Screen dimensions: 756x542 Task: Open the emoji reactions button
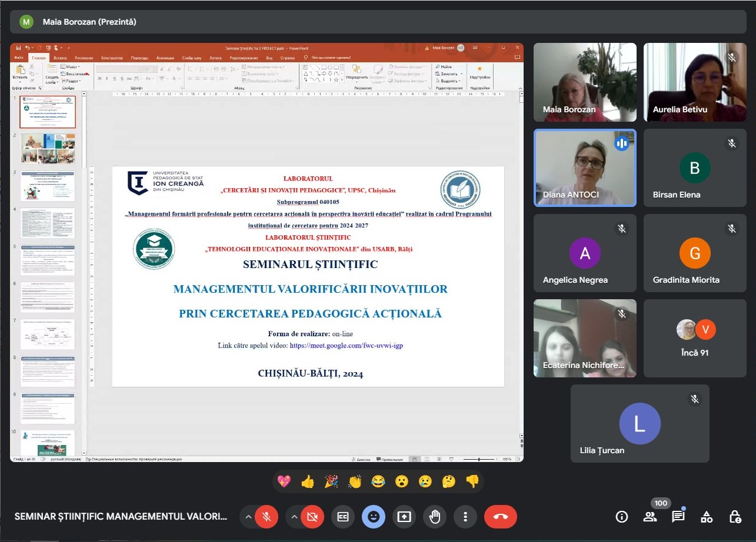(x=374, y=517)
